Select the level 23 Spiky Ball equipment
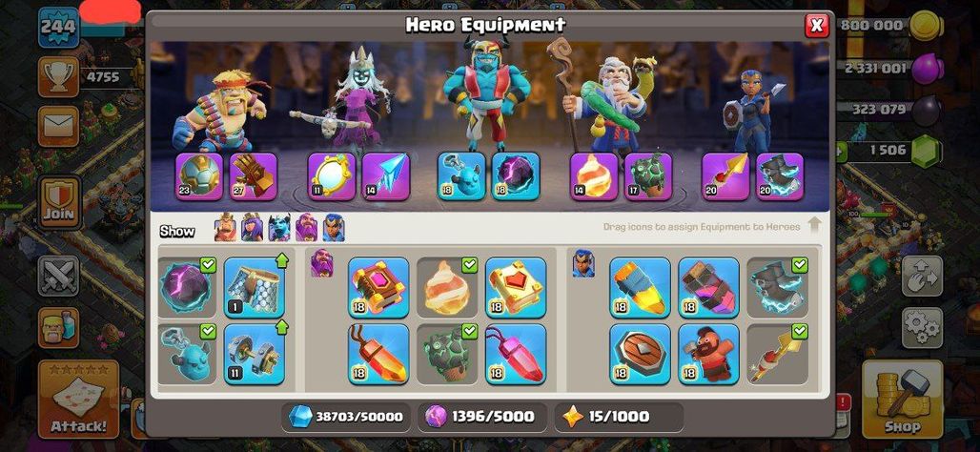 pos(198,176)
